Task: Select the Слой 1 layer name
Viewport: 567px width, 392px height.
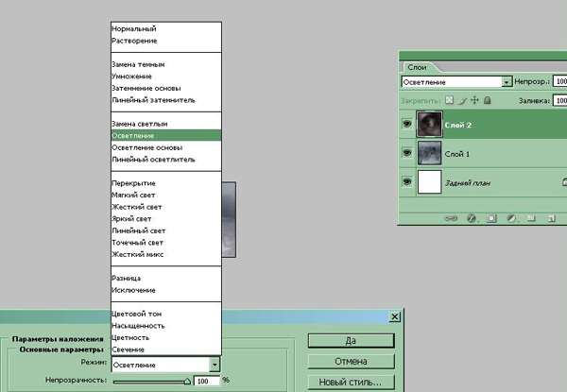Action: 457,154
